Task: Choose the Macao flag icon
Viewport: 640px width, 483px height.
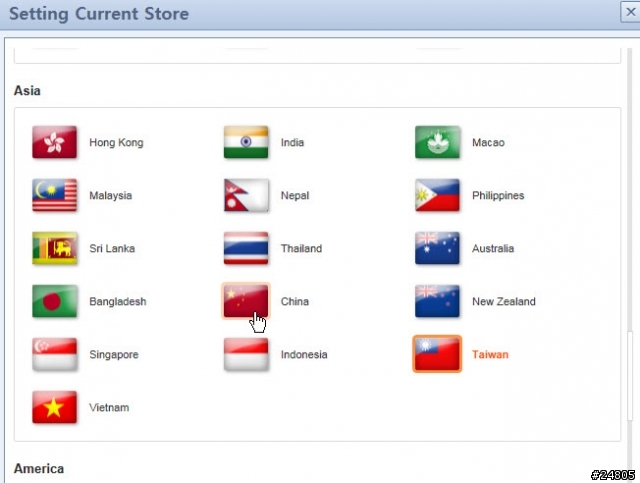Action: [437, 142]
